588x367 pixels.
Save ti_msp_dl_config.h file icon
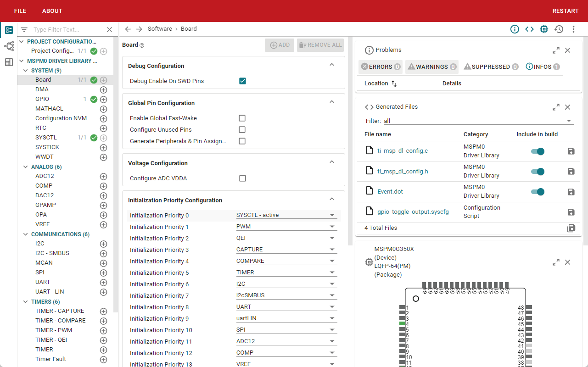pos(571,171)
